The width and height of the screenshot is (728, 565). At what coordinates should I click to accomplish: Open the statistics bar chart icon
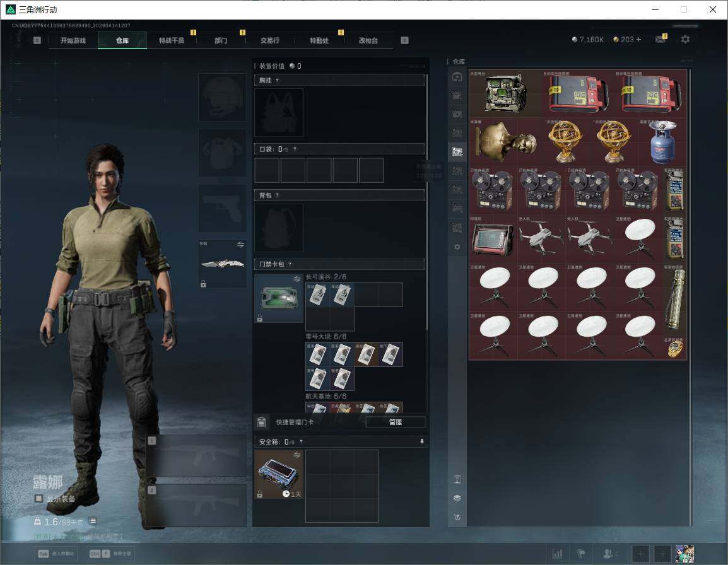pyautogui.click(x=557, y=554)
